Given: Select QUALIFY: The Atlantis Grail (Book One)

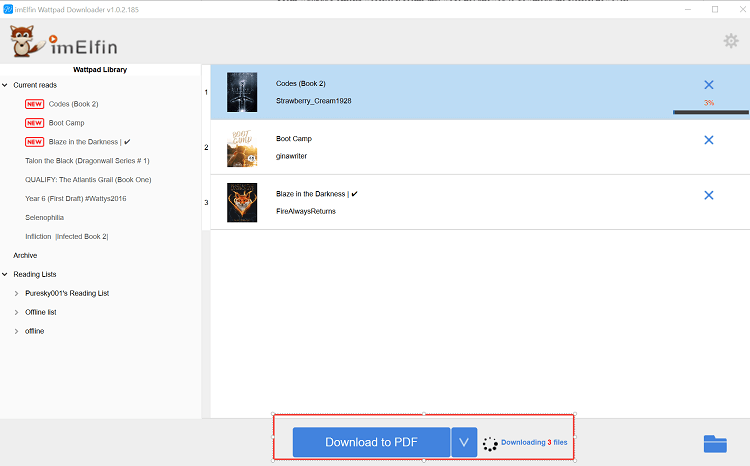Looking at the screenshot, I should [x=88, y=179].
